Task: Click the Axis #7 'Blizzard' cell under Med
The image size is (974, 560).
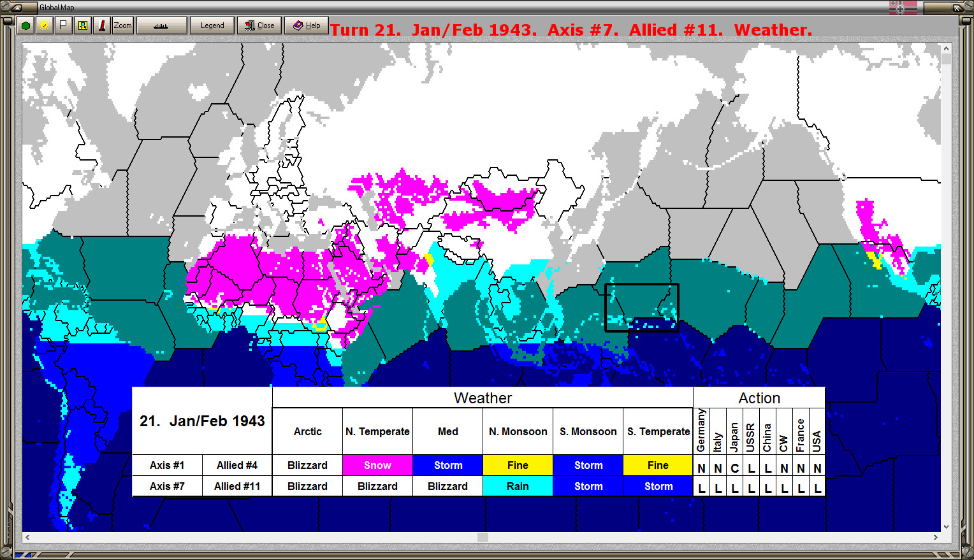Action: 447,486
